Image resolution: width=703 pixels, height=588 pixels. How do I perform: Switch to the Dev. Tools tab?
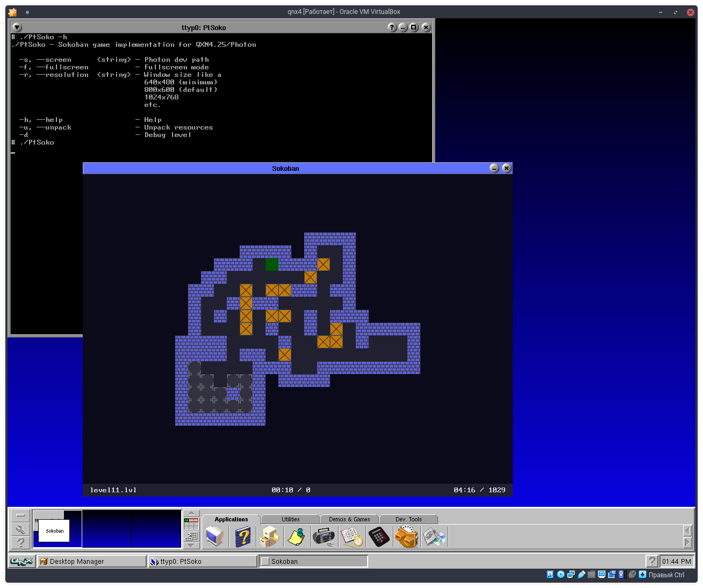point(408,519)
